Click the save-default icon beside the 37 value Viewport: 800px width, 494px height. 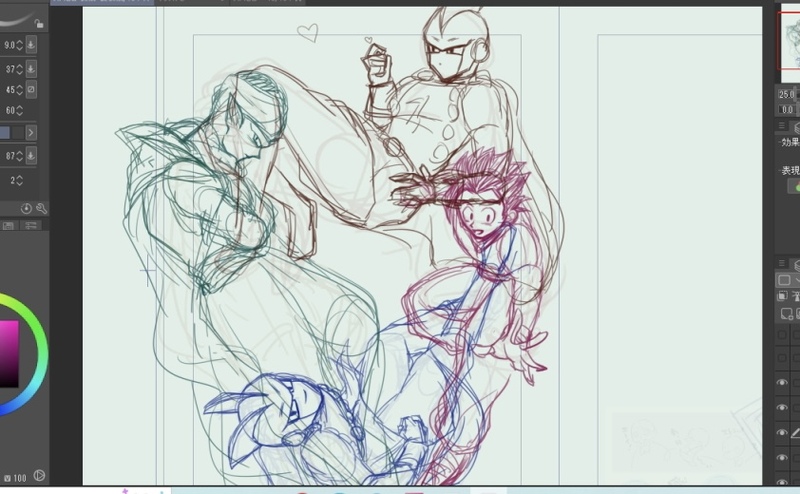click(x=31, y=68)
